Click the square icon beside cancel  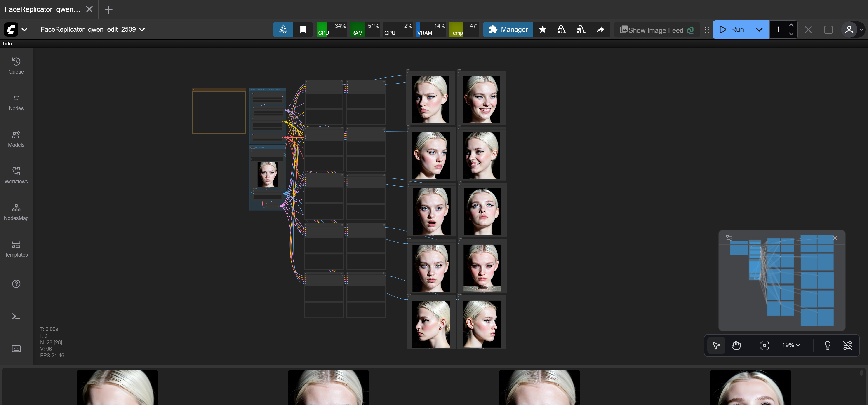(x=828, y=30)
